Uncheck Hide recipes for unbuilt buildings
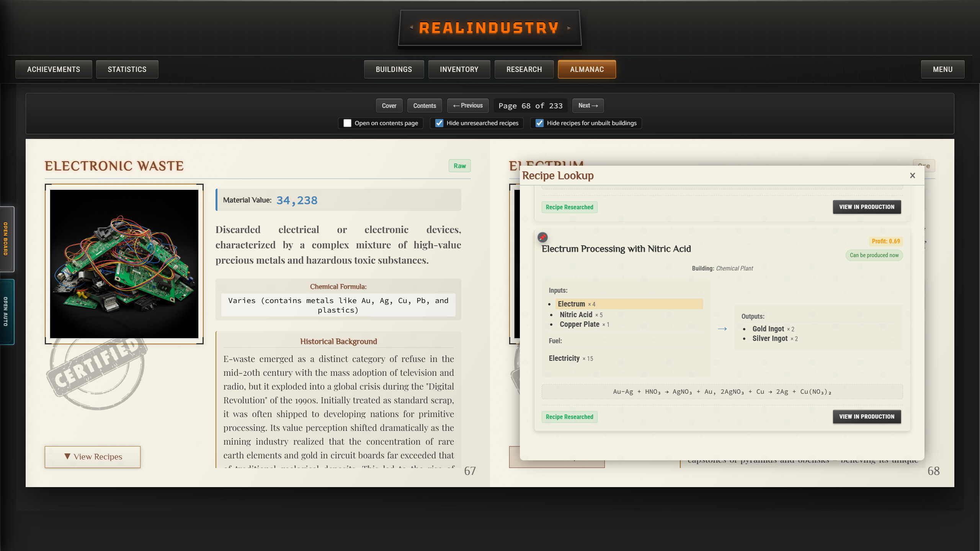This screenshot has width=980, height=551. 539,123
